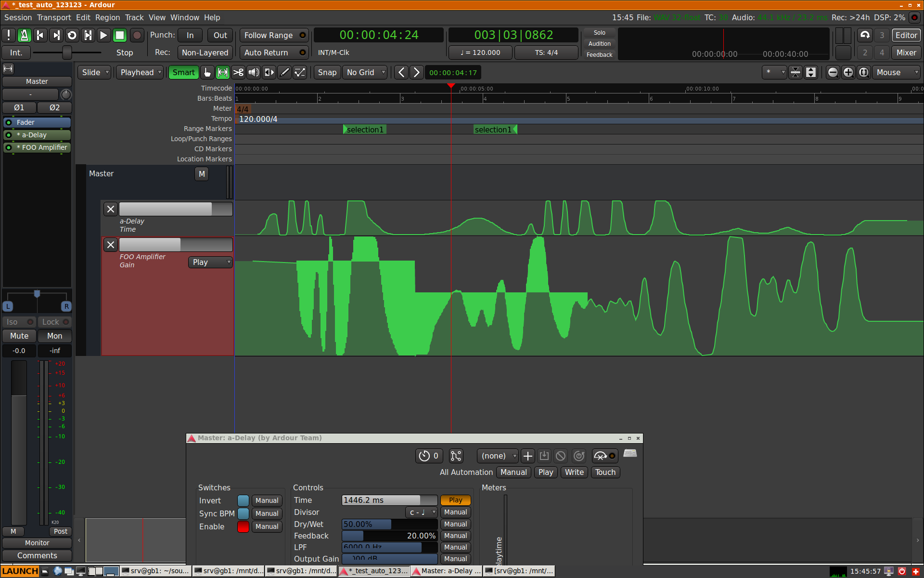Toggle the metronome click icon
The width and height of the screenshot is (924, 578).
25,35
